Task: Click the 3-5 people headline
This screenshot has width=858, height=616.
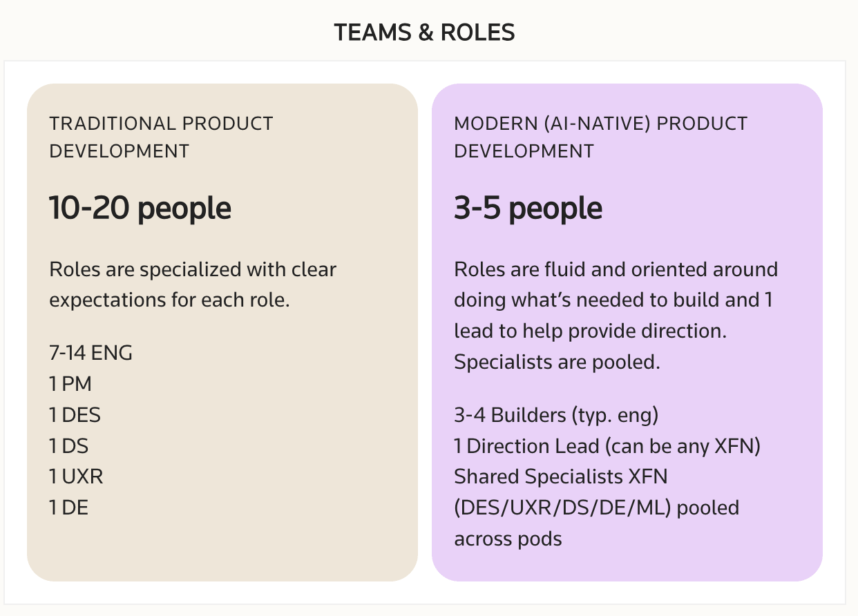Action: click(528, 208)
